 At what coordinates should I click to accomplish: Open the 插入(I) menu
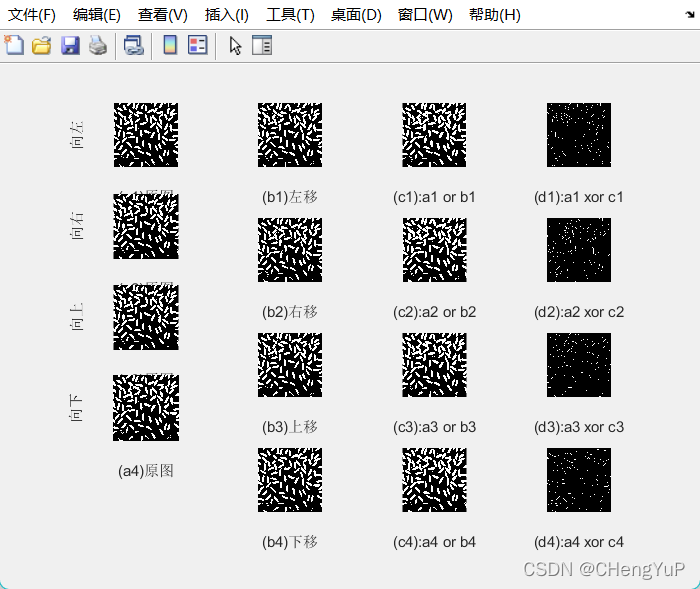coord(226,15)
